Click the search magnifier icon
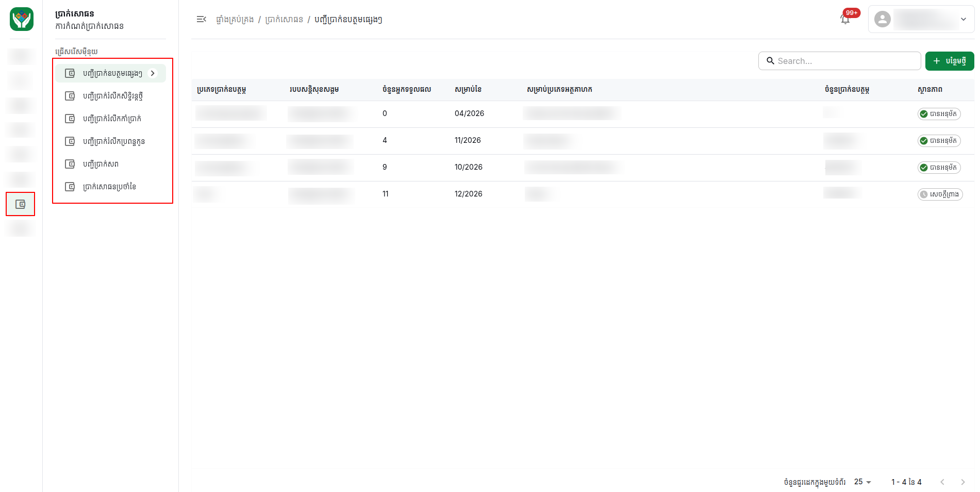 point(770,61)
